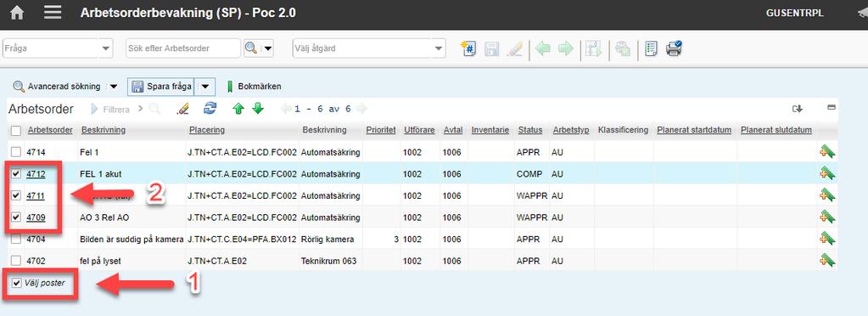This screenshot has height=316, width=868.
Task: Minimize the Arbetsorder table section
Action: 831,108
